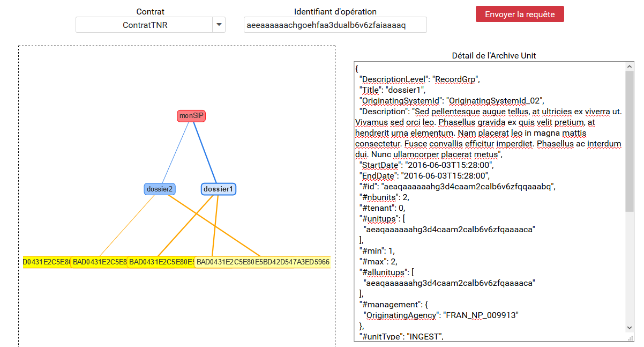Select the third yellow BAD0431E2C5E80E node

pos(160,262)
